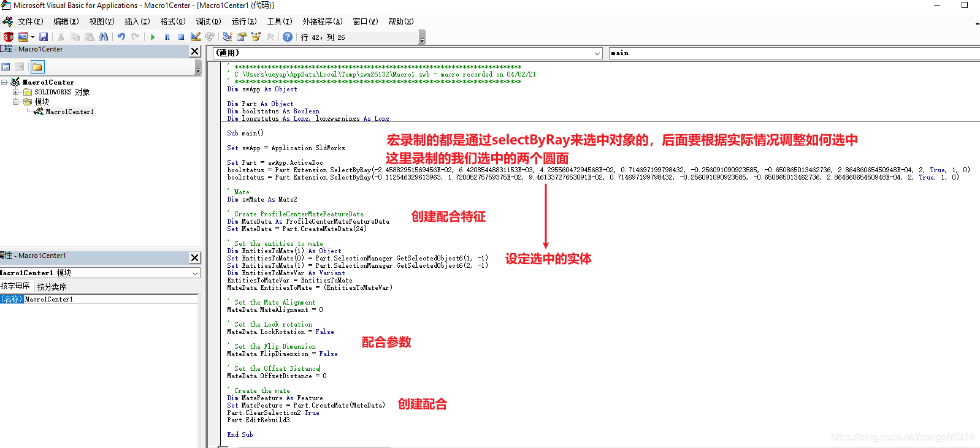This screenshot has width=980, height=448.
Task: Toggle Design Mode icon
Action: pos(196,37)
